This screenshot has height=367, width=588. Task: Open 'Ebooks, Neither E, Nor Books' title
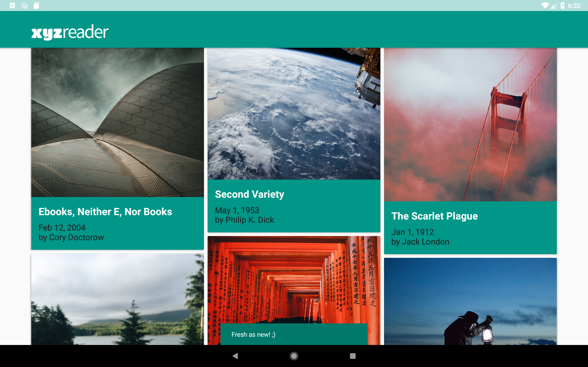coord(105,212)
